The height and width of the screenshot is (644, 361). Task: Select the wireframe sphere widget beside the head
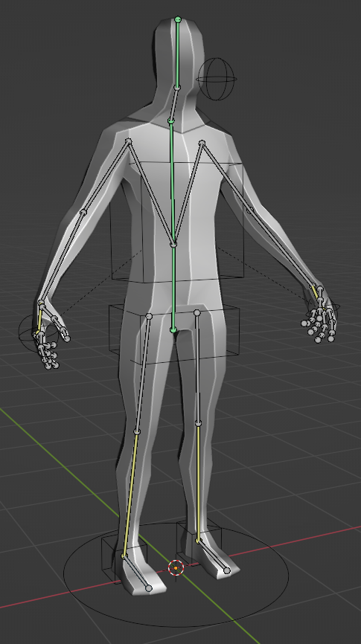coord(217,79)
